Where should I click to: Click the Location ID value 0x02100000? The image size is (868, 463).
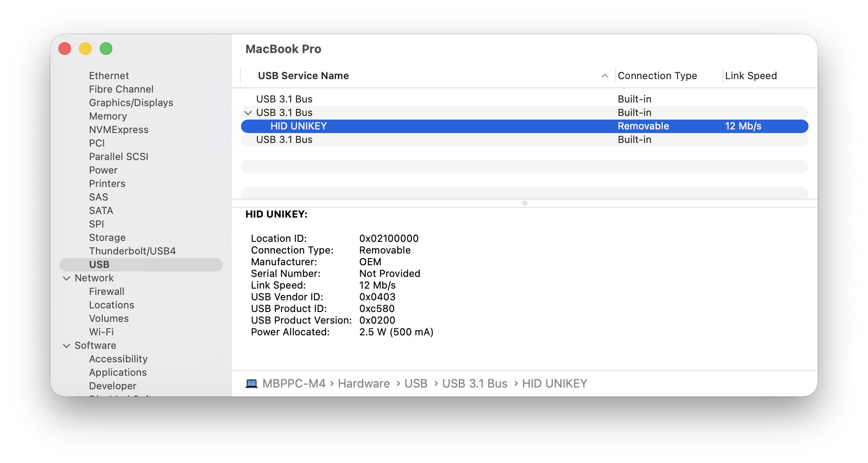pyautogui.click(x=389, y=238)
